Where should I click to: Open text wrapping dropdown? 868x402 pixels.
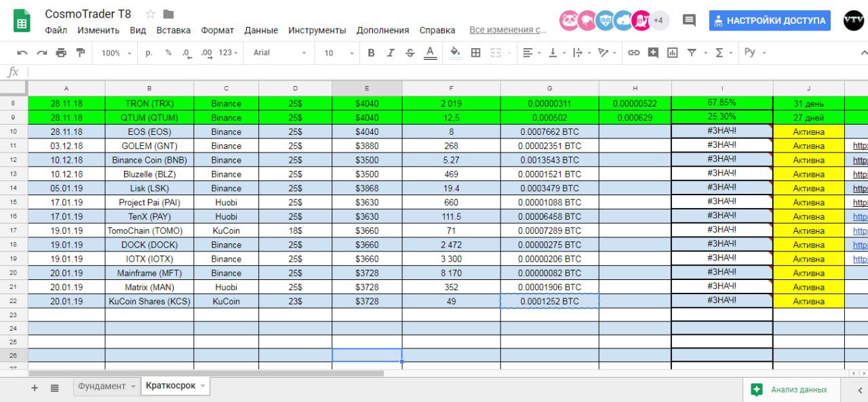tap(581, 53)
